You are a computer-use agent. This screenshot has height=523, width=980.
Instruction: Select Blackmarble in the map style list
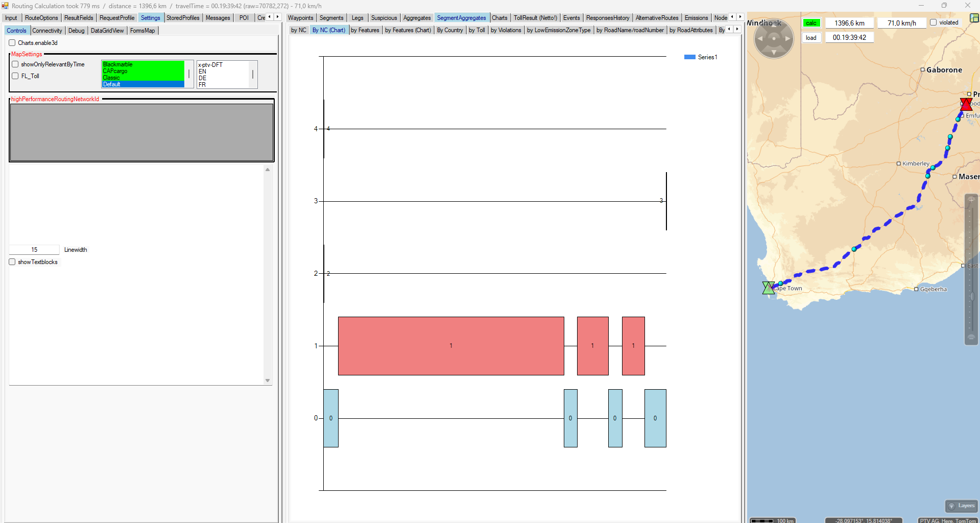(118, 64)
